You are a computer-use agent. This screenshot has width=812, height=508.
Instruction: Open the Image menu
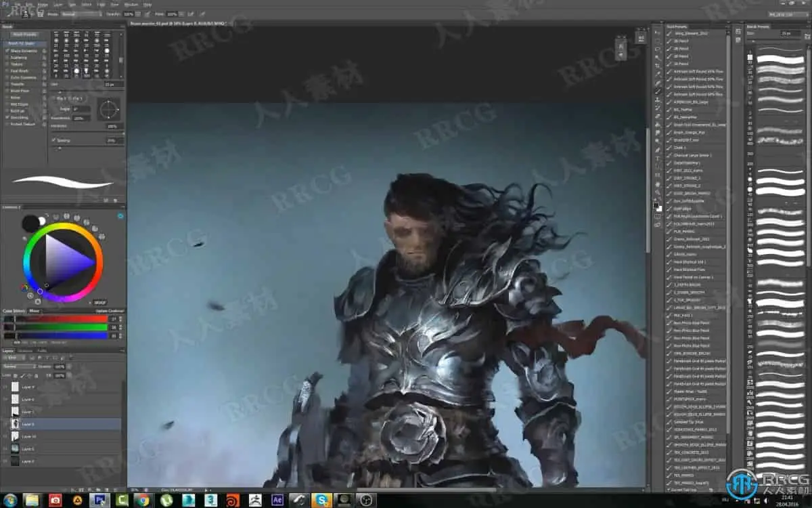point(43,4)
